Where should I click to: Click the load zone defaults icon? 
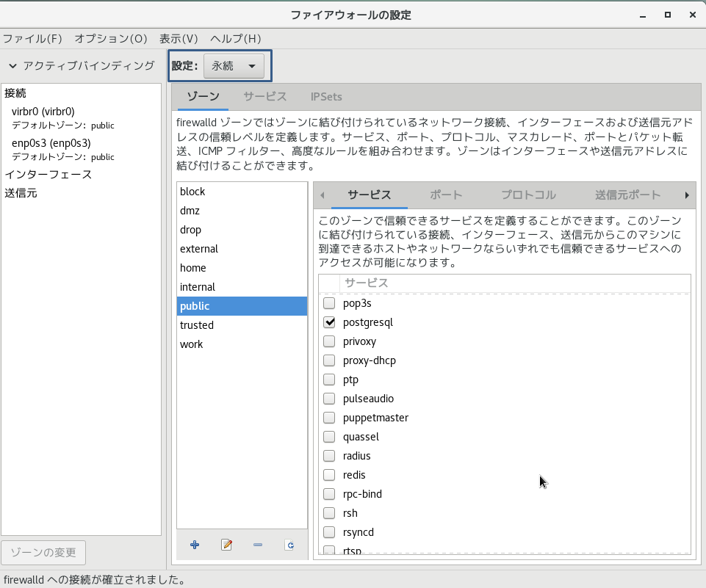[x=289, y=545]
